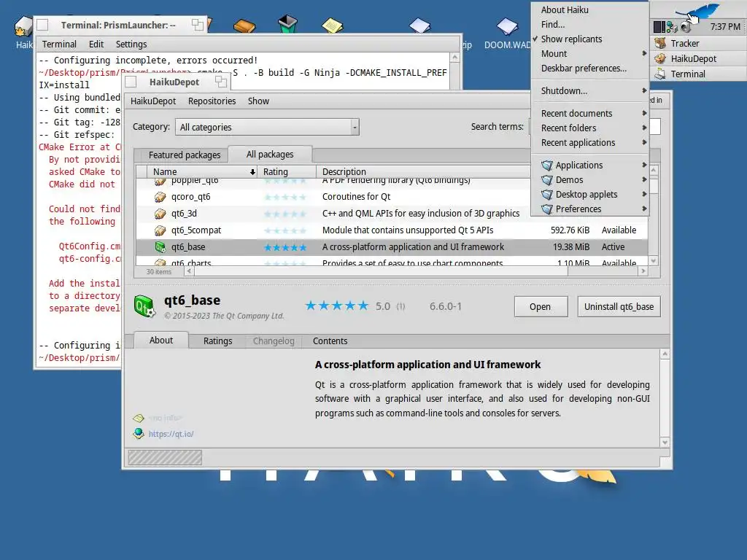Viewport: 747px width, 560px height.
Task: Expand the Mount submenu
Action: coord(589,54)
